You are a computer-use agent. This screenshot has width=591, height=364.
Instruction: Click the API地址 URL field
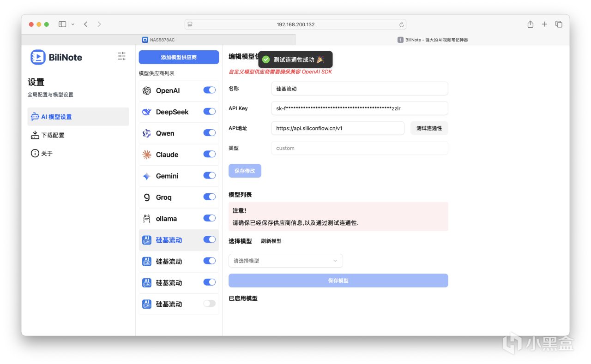coord(338,128)
